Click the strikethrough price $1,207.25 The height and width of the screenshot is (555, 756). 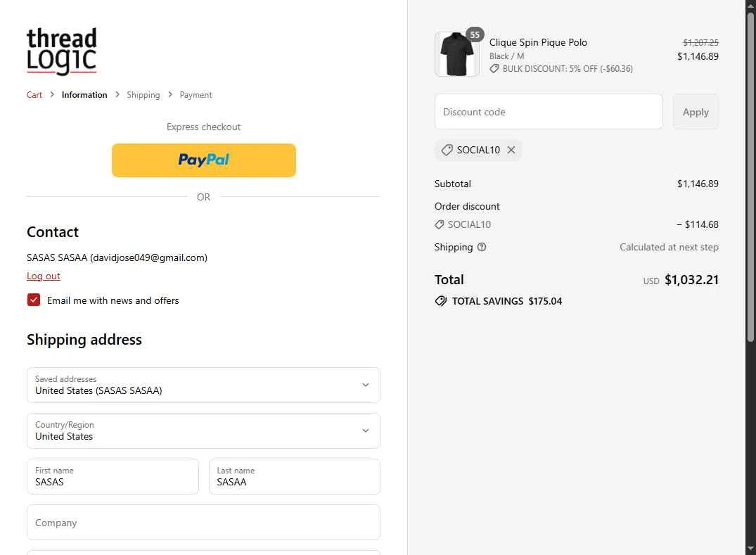click(x=700, y=42)
